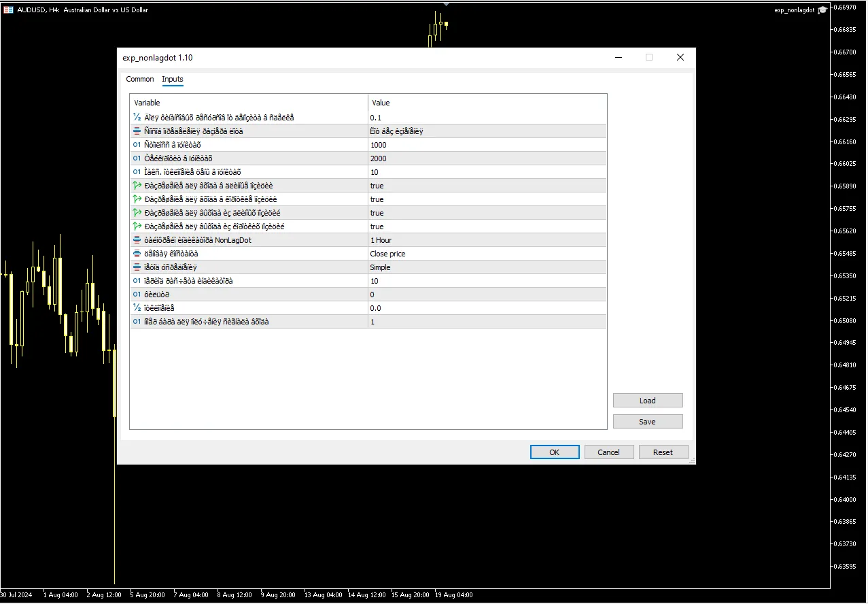Open the Simple smoothing method dropdown value

coord(487,267)
